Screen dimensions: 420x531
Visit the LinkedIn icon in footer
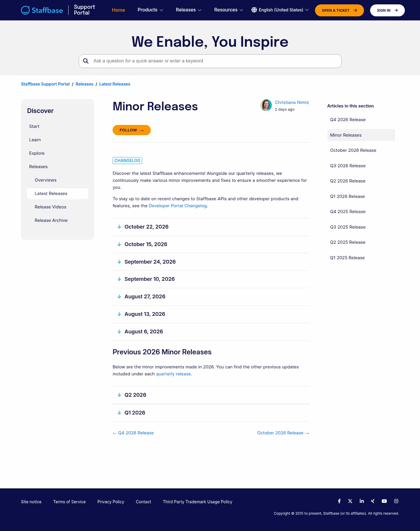(362, 501)
